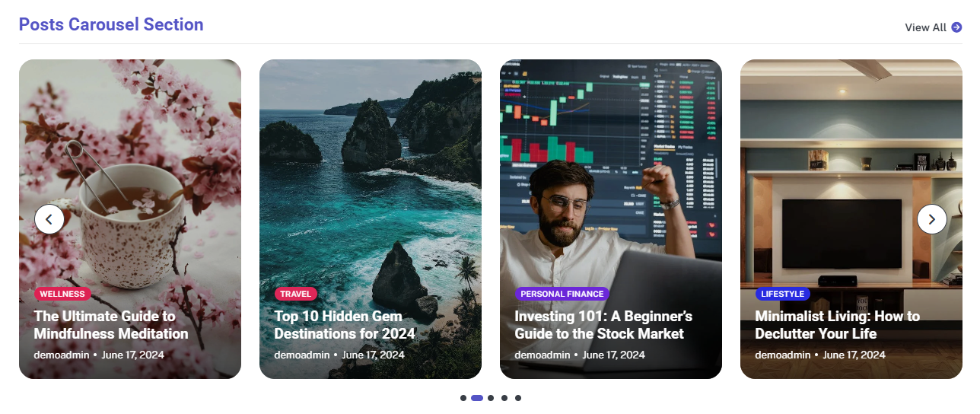Click the arrow icon beside View All
The width and height of the screenshot is (980, 414).
tap(956, 27)
